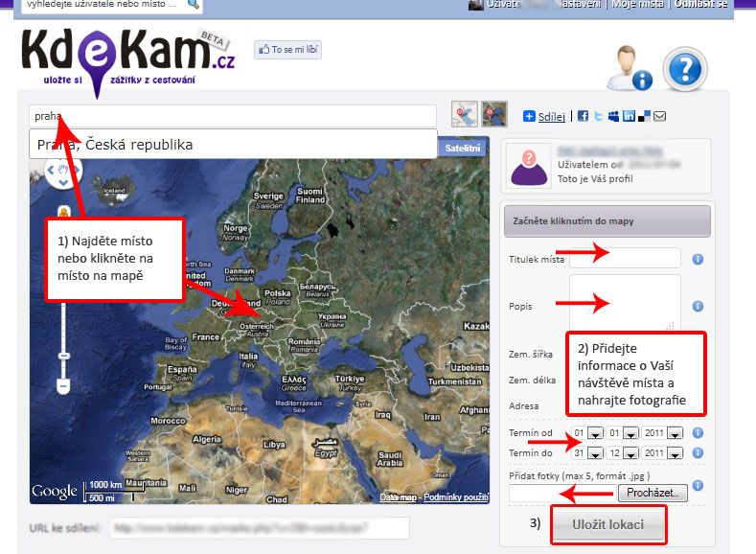Zoom out using the minus map button

tap(63, 385)
